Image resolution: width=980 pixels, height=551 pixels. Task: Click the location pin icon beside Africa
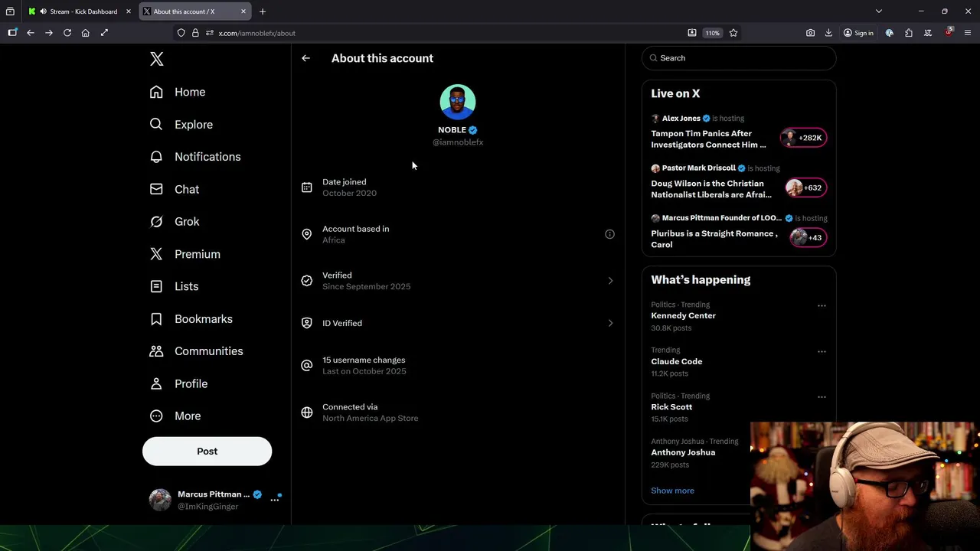(307, 234)
